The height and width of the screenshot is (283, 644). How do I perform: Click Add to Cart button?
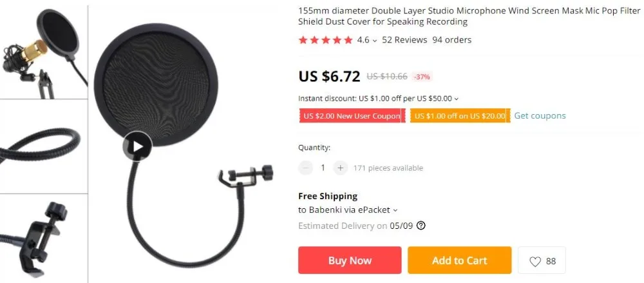460,260
